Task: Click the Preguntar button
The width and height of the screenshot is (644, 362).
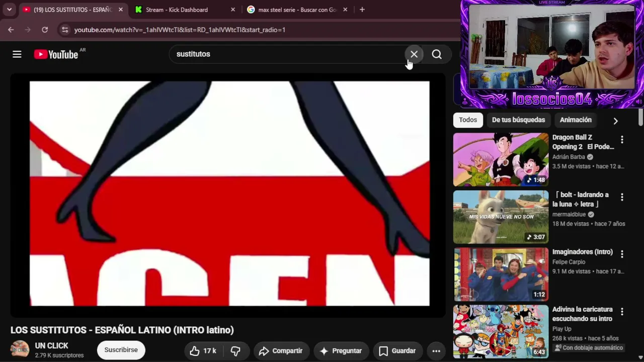Action: tap(341, 351)
